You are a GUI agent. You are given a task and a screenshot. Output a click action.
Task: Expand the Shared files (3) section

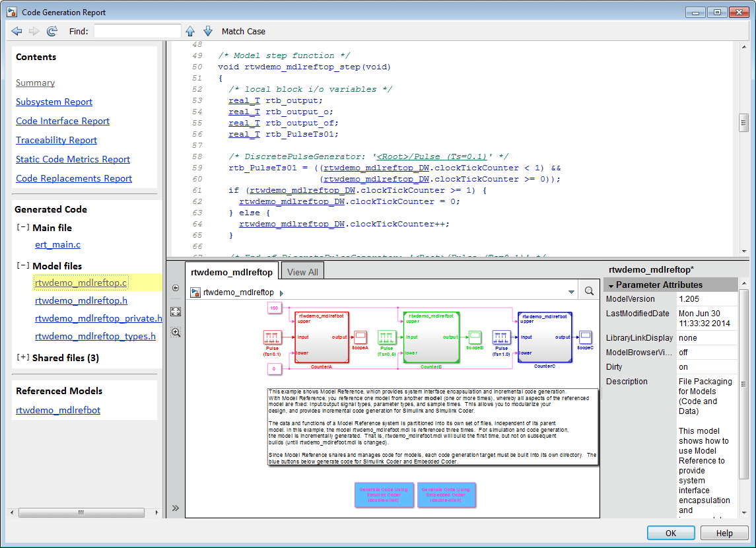pyautogui.click(x=22, y=358)
